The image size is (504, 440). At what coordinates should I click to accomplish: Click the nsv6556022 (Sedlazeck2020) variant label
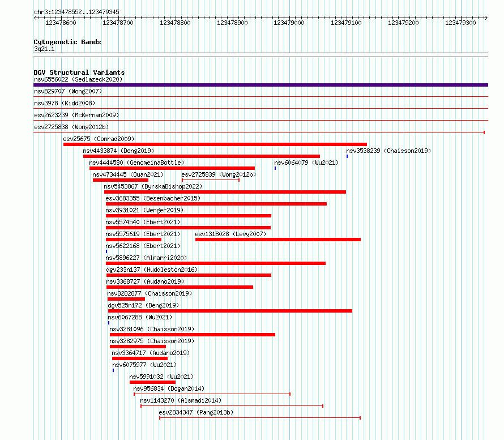pyautogui.click(x=78, y=79)
